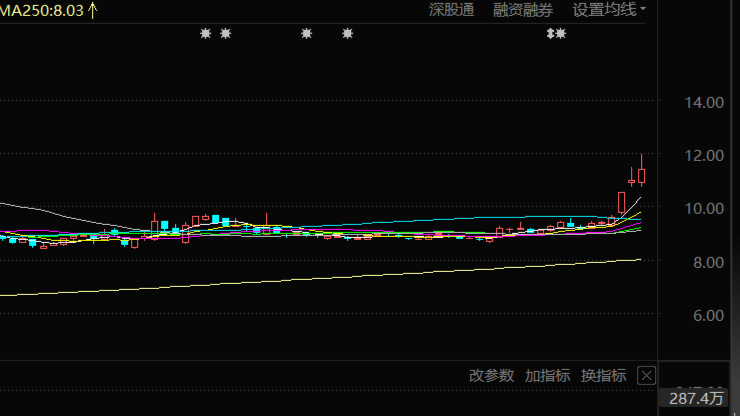Open the 融资融券 link
The width and height of the screenshot is (740, 416).
click(x=523, y=10)
